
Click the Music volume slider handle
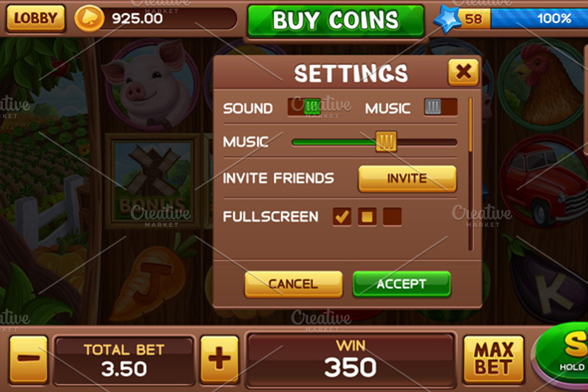coord(386,142)
